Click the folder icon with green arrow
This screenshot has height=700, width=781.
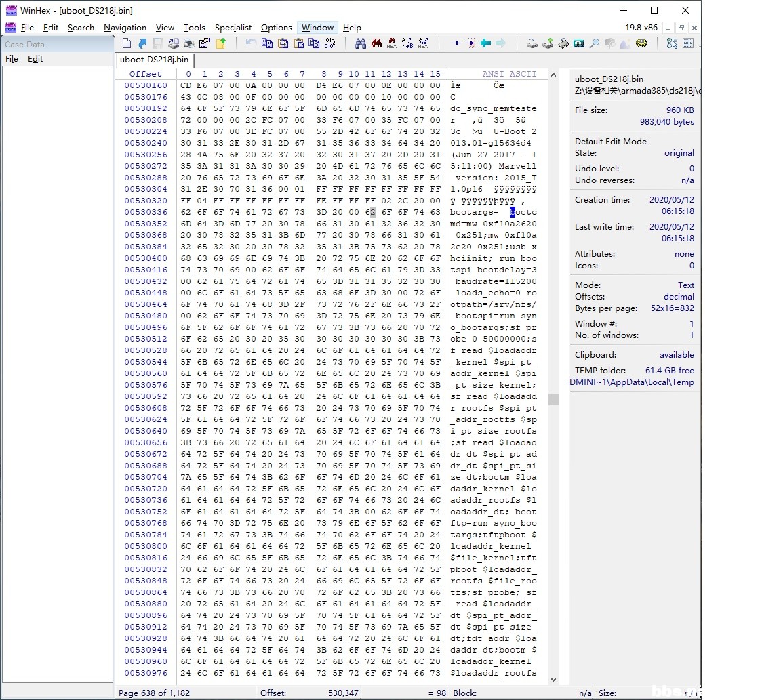click(x=220, y=44)
